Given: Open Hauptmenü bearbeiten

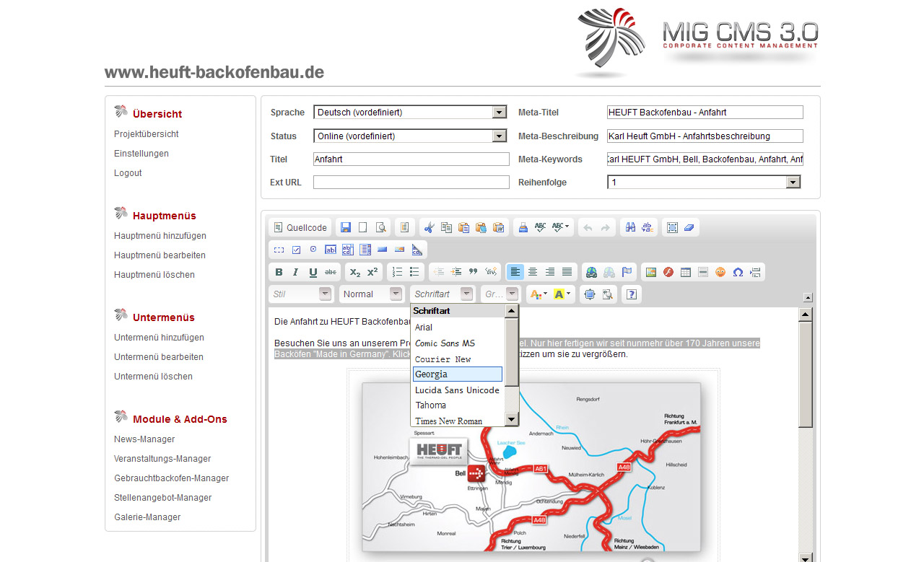Looking at the screenshot, I should coord(160,255).
